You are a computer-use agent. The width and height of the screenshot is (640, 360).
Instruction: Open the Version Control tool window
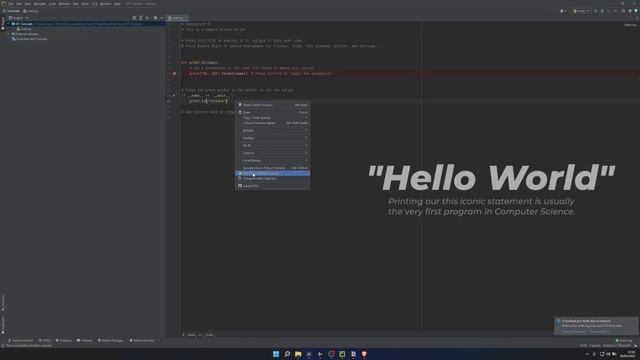[x=21, y=340]
